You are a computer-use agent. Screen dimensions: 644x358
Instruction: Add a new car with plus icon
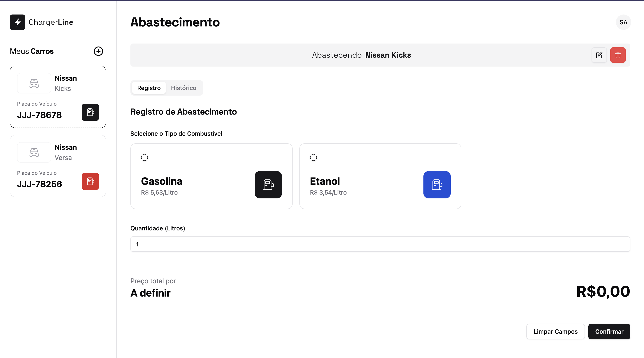pos(98,51)
